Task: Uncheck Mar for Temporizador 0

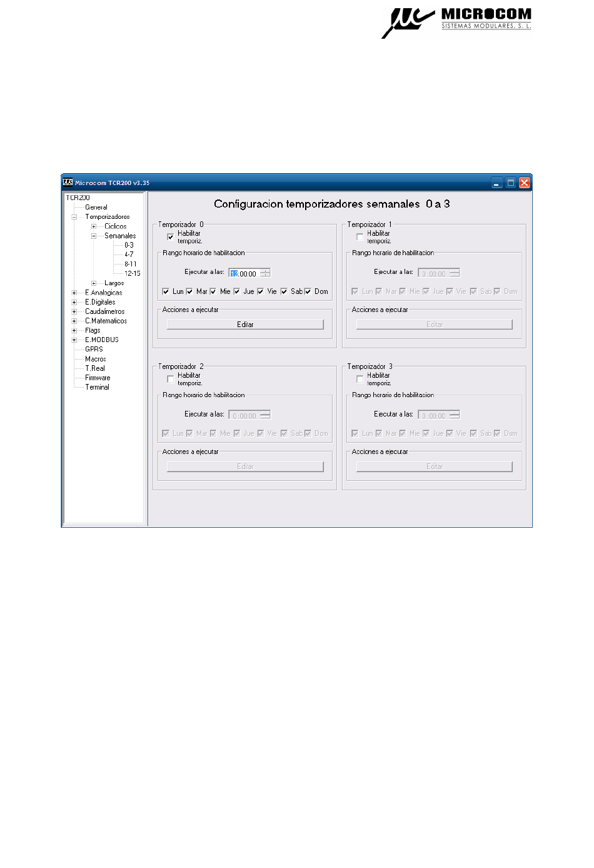Action: pyautogui.click(x=189, y=291)
